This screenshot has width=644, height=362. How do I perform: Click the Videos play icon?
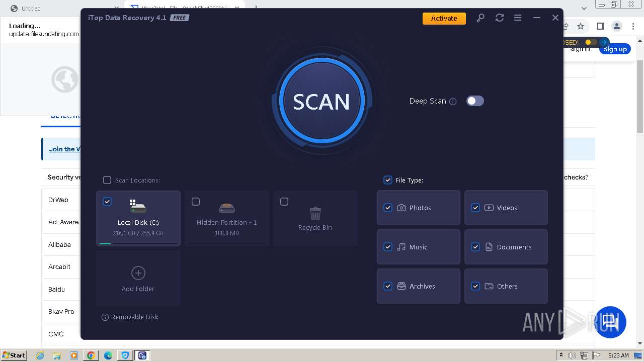tap(489, 208)
